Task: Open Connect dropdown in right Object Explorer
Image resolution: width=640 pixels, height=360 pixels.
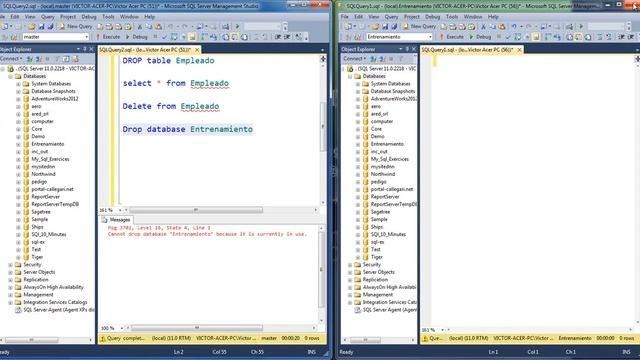Action: tap(353, 59)
